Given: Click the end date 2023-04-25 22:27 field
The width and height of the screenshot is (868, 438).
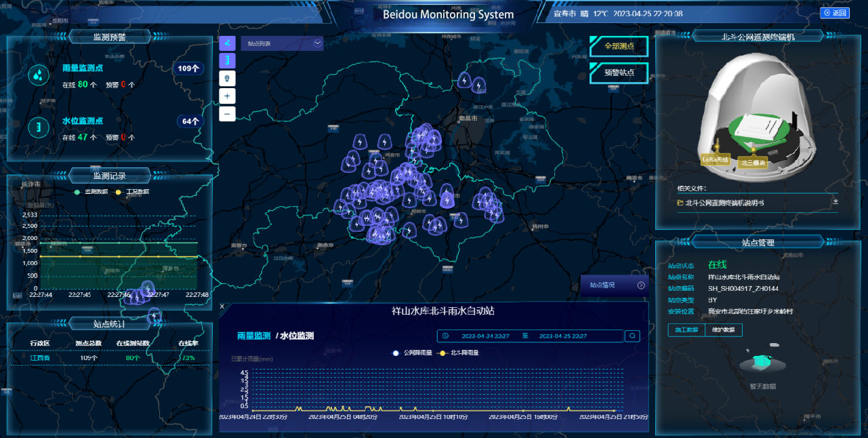Looking at the screenshot, I should [x=562, y=336].
